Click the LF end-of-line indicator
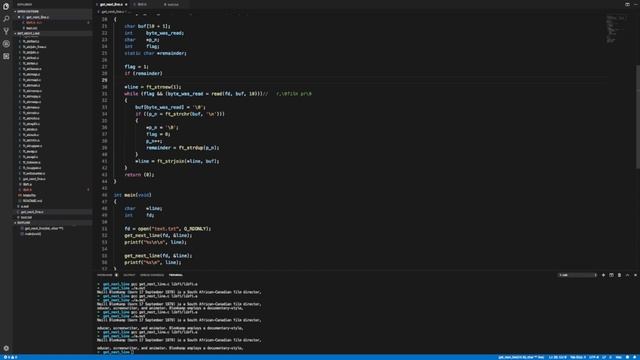The height and width of the screenshot is (360, 640). coord(604,357)
